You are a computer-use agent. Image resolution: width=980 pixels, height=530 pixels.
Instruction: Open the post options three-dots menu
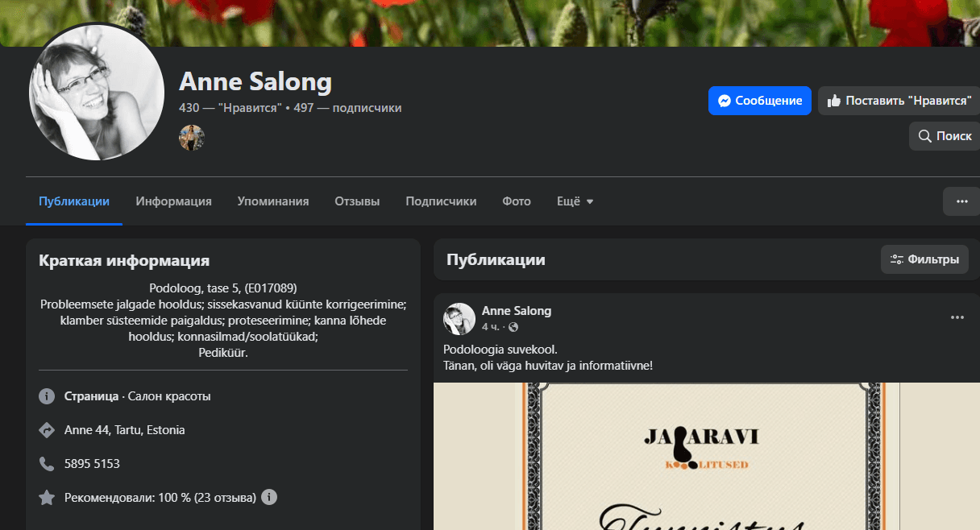[957, 317]
